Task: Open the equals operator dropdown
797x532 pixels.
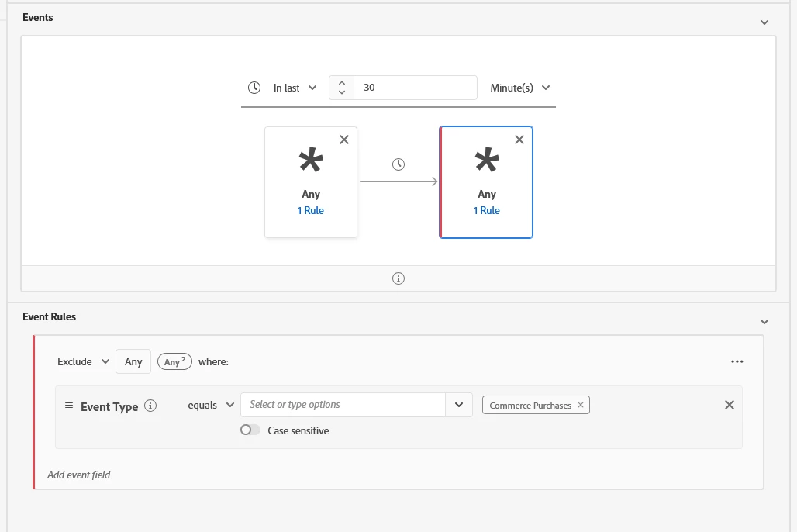Action: coord(211,406)
